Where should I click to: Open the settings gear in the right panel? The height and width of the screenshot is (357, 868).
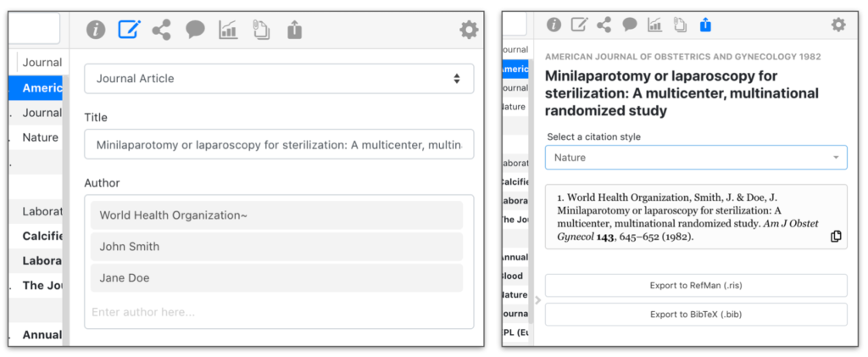[838, 25]
